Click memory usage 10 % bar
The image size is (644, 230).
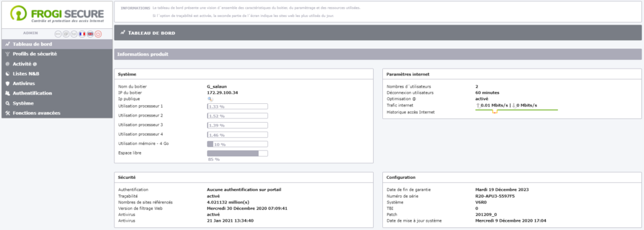coord(237,144)
